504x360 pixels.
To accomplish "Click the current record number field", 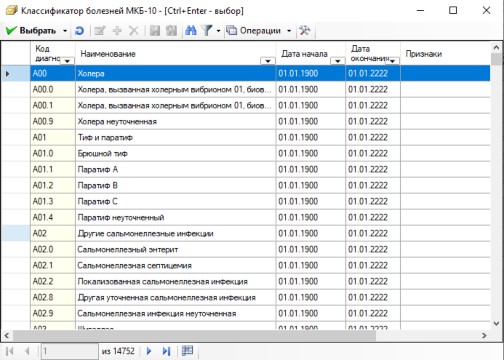I will click(x=70, y=351).
